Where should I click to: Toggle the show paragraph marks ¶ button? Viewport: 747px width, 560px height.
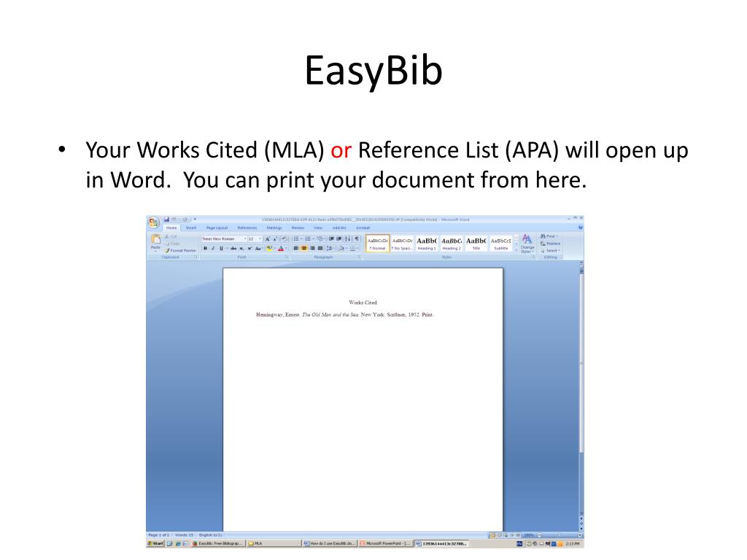click(357, 239)
